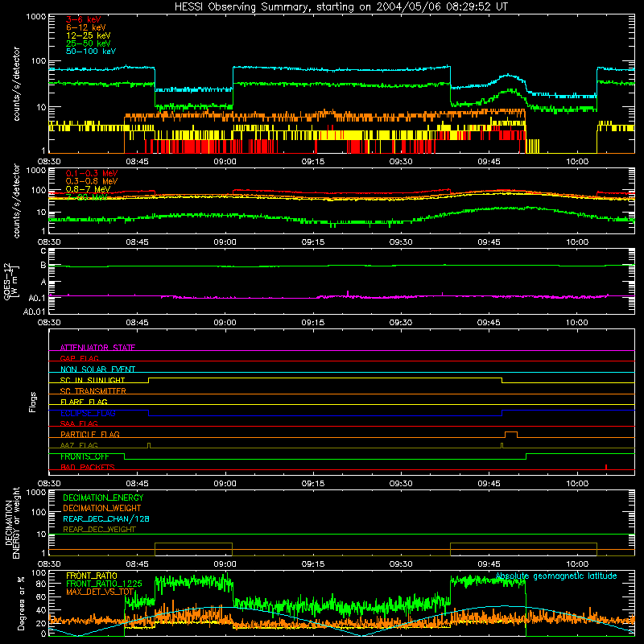
Task: Click the A0.01 GOES axis tick label
Action: [34, 312]
